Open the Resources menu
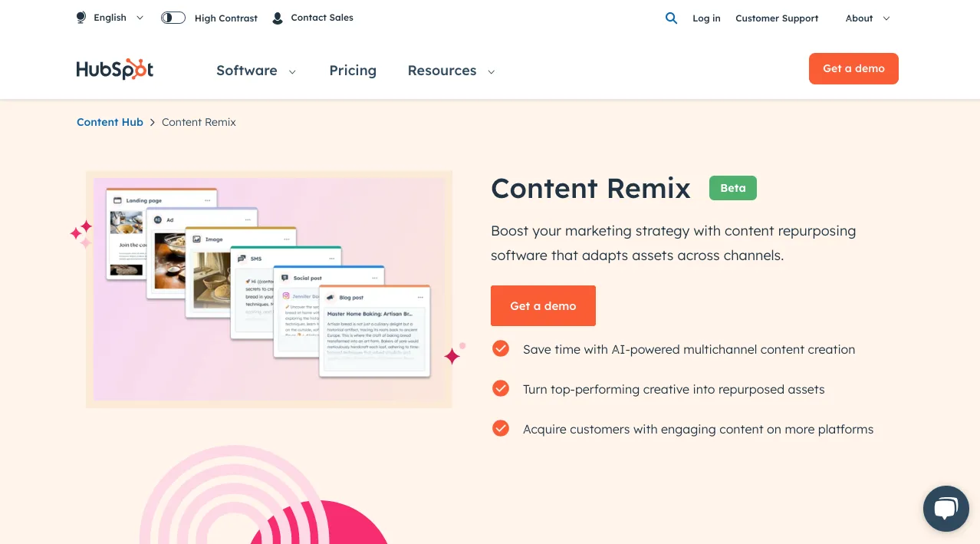The image size is (980, 544). [x=442, y=71]
